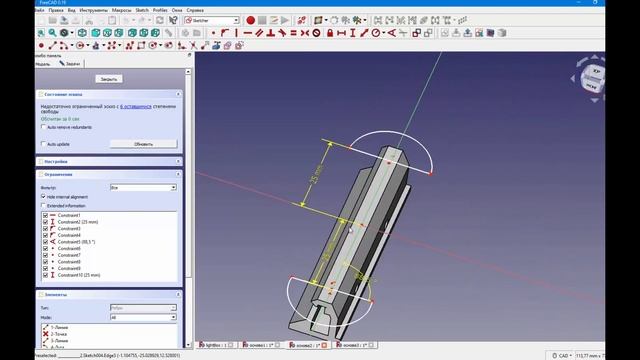Click the Update button

(143, 144)
